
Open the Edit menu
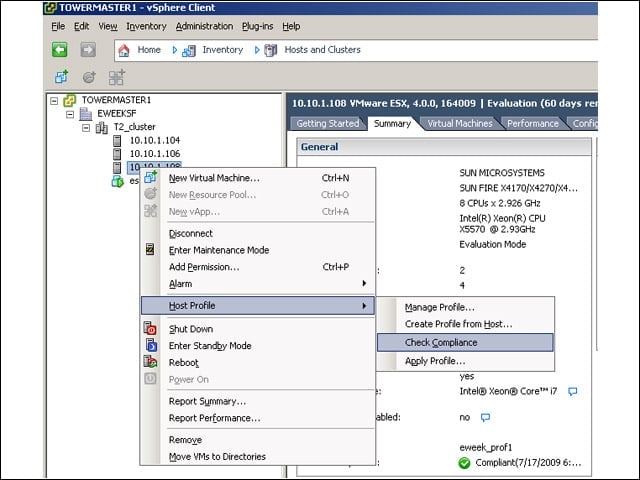point(82,27)
